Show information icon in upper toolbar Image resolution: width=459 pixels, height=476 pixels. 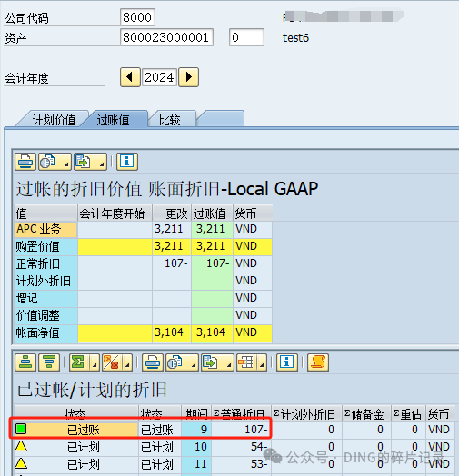pos(127,162)
